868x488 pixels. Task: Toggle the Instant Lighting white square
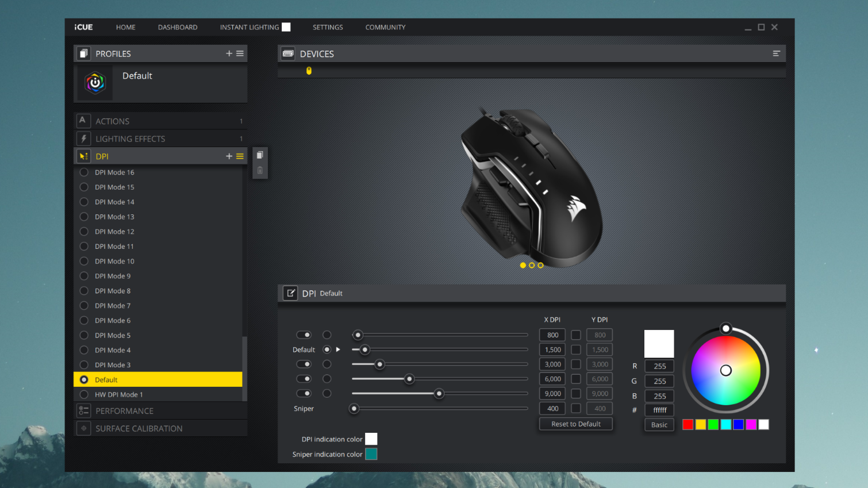tap(286, 27)
